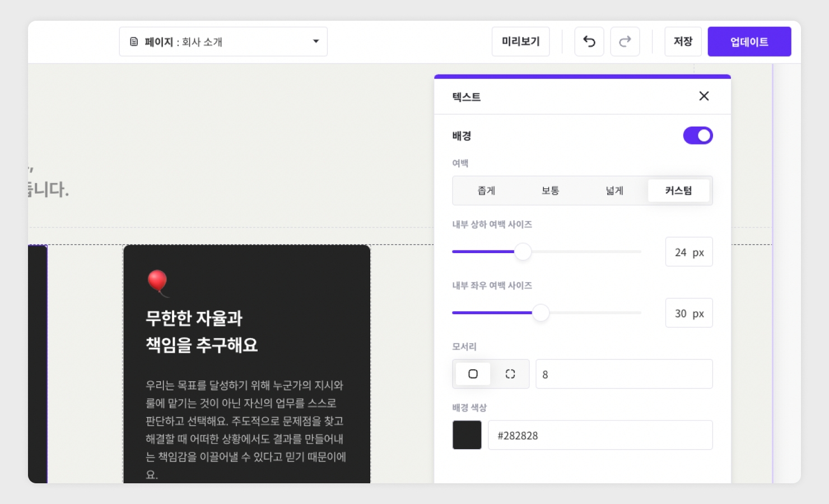This screenshot has height=504, width=829.
Task: Choose the 넓게 padding option
Action: [x=614, y=191]
